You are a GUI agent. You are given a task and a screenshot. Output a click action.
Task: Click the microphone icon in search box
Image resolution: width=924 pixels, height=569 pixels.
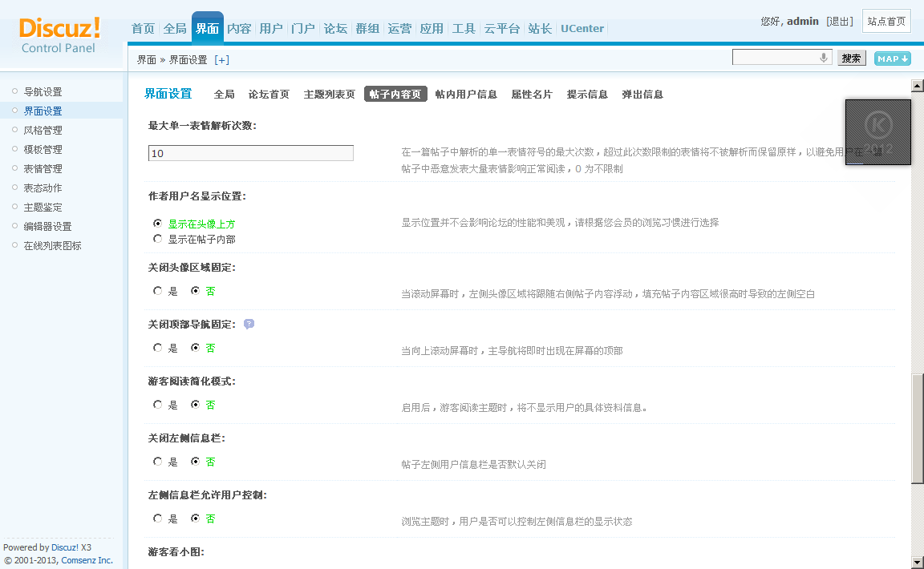click(x=823, y=58)
